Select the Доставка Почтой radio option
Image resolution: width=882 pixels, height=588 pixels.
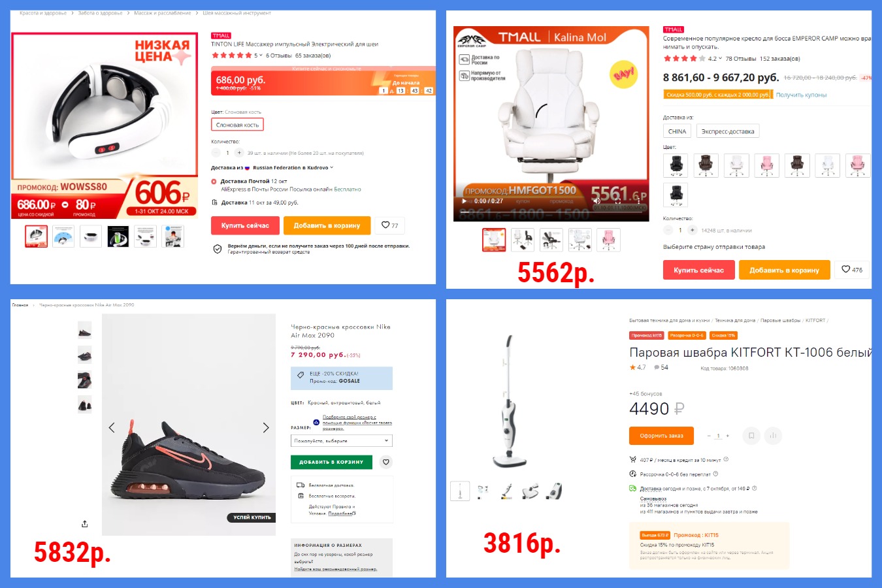(214, 182)
